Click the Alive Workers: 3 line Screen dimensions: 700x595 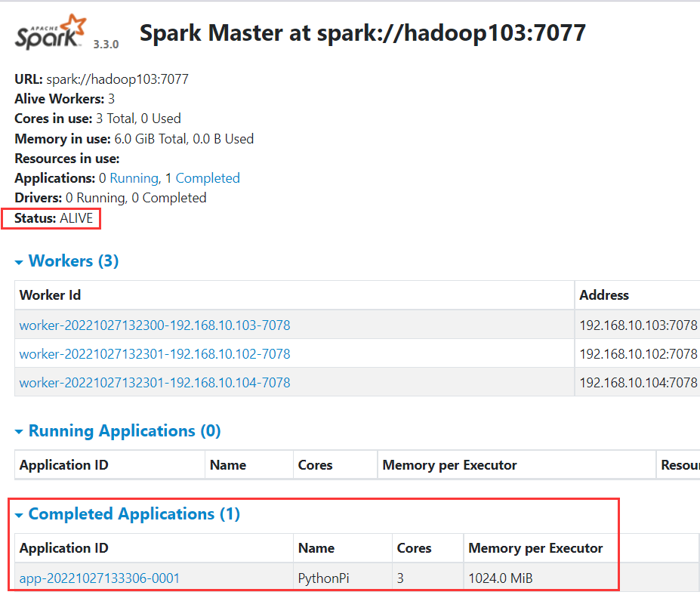(65, 98)
